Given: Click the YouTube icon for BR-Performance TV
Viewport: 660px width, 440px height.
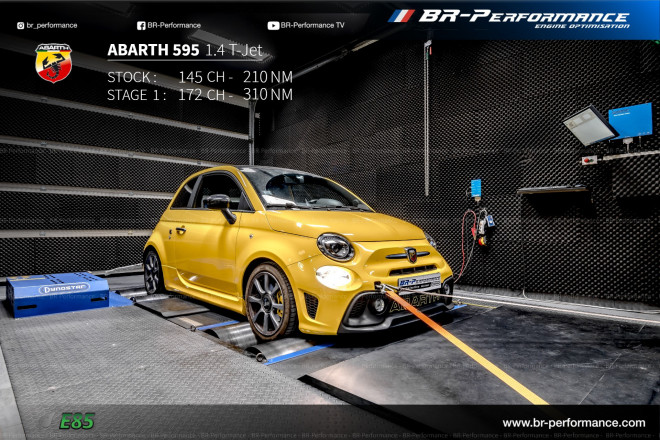Looking at the screenshot, I should coord(273,25).
